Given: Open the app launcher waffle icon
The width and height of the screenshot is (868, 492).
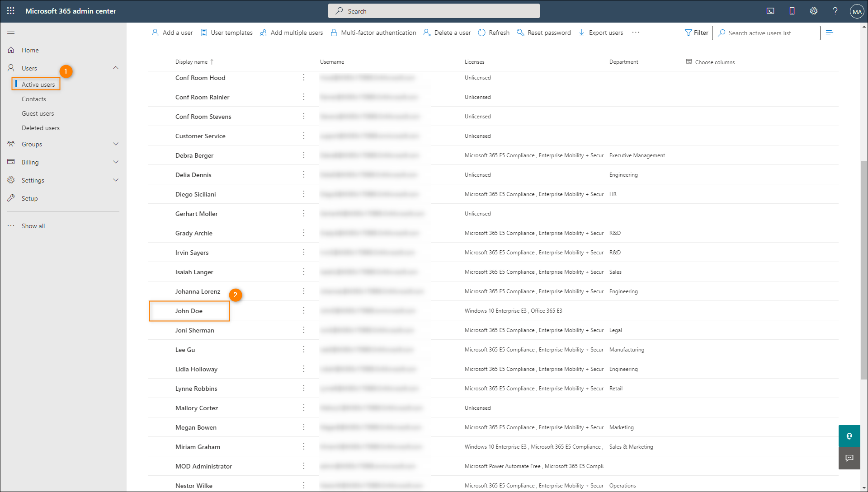Looking at the screenshot, I should coord(11,11).
